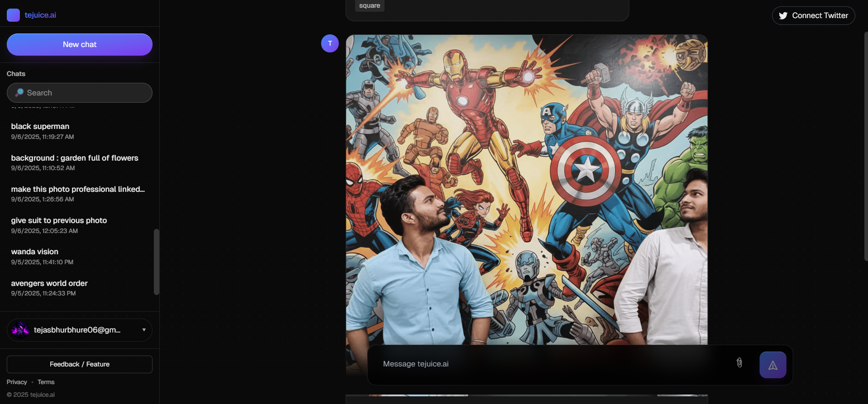Open Feedback / Feature form
Image resolution: width=868 pixels, height=404 pixels.
tap(80, 364)
